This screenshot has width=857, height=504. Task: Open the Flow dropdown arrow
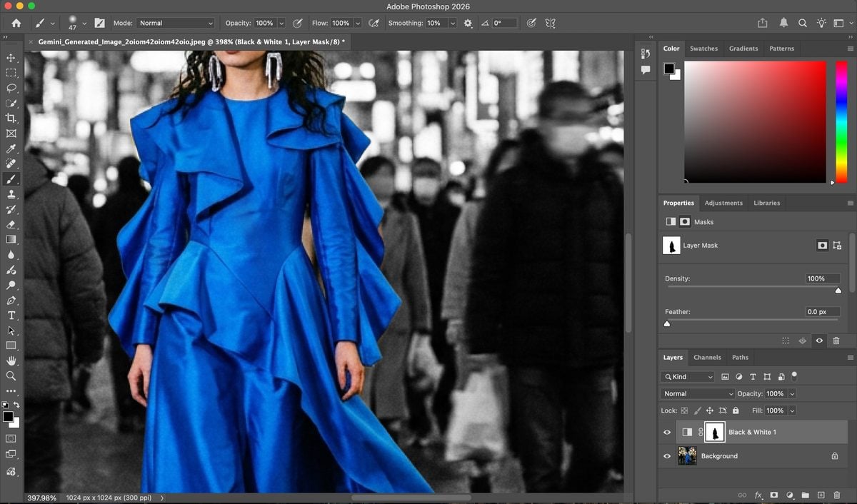click(357, 23)
